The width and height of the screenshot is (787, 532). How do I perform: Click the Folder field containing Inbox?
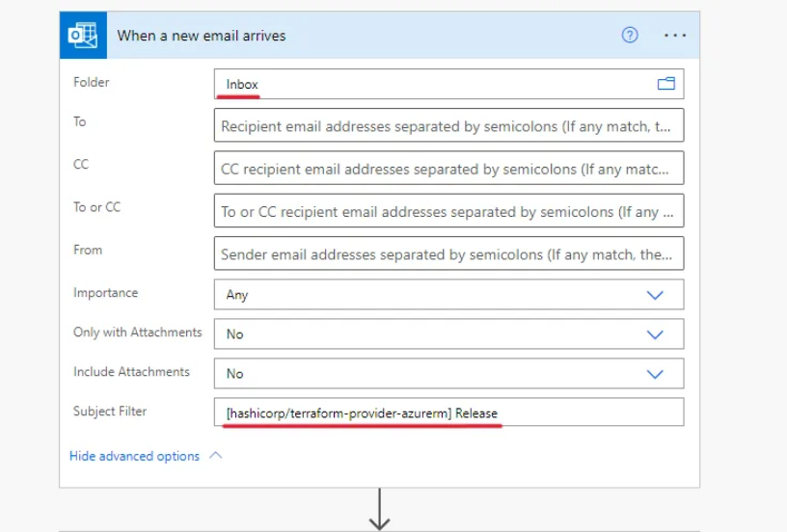(x=434, y=84)
